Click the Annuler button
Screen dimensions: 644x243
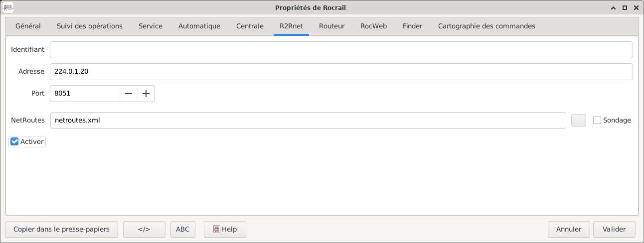pyautogui.click(x=569, y=230)
